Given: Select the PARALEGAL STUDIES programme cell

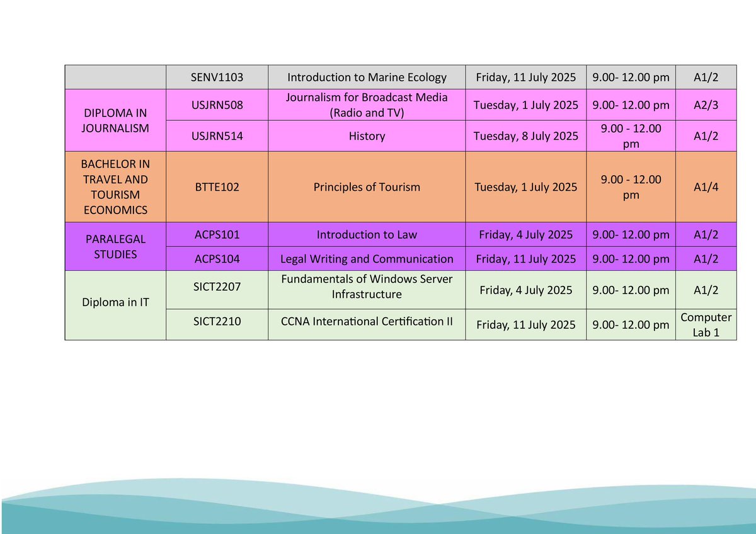Looking at the screenshot, I should [116, 246].
